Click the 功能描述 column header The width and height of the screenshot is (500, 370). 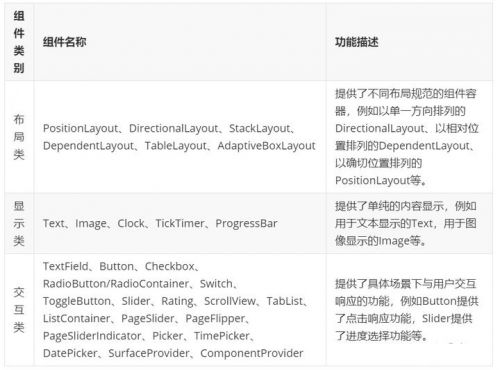[x=357, y=42]
